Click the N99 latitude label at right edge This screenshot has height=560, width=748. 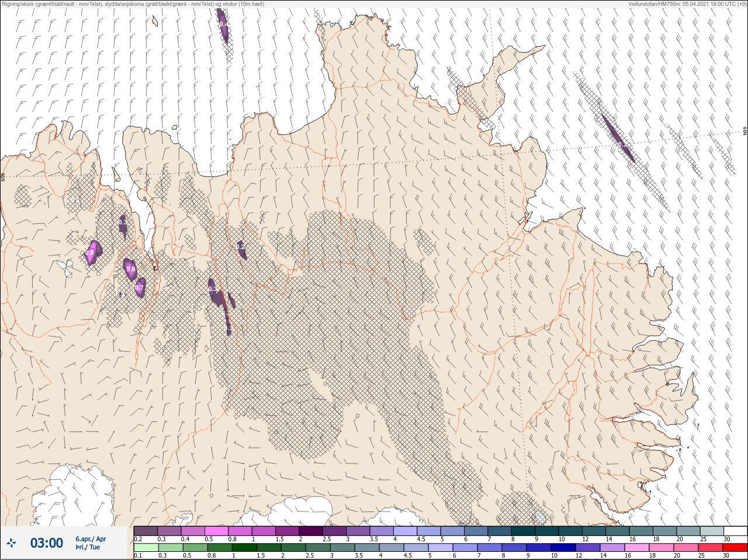click(x=745, y=132)
